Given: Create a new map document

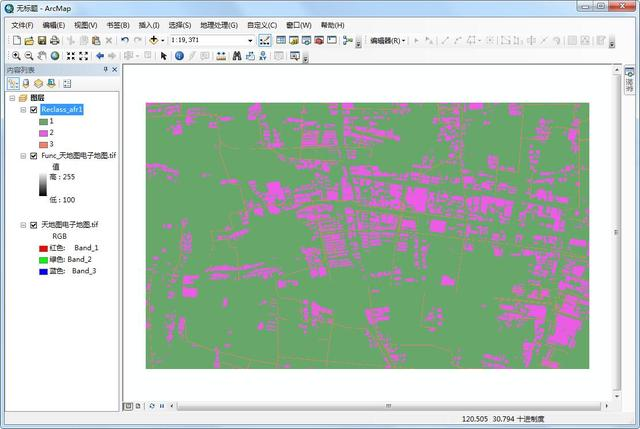Looking at the screenshot, I should 17,40.
